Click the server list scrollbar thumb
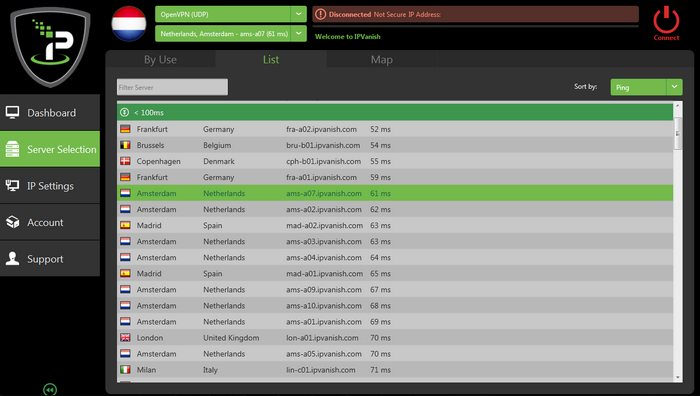This screenshot has height=396, width=700. coord(678,133)
